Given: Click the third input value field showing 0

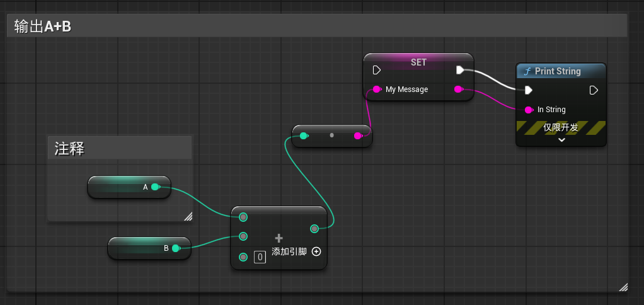Looking at the screenshot, I should click(259, 256).
